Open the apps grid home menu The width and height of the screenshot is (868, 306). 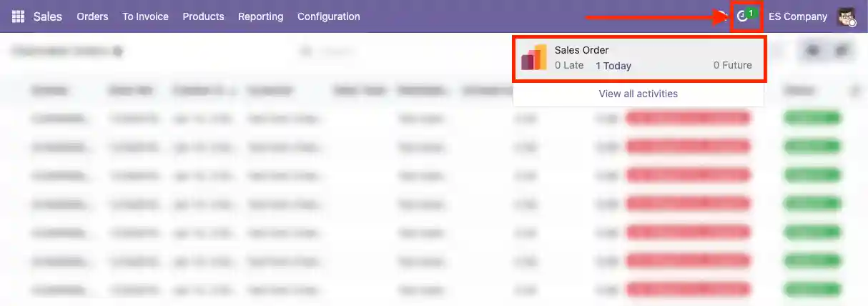[18, 16]
